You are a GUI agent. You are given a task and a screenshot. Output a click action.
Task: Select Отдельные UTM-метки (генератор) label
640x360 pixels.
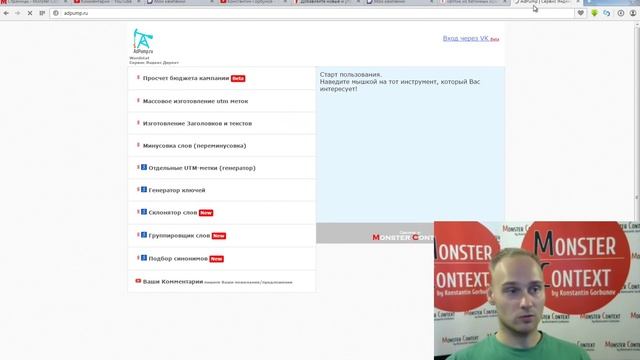pyautogui.click(x=202, y=168)
